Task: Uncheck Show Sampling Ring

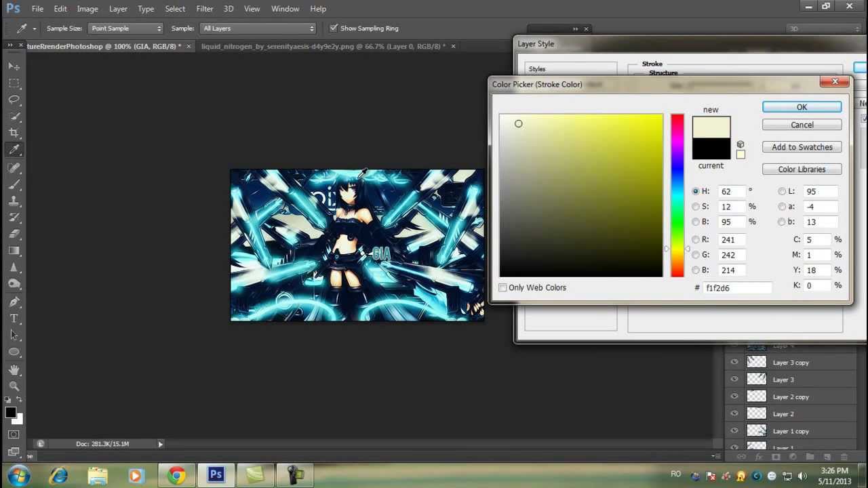Action: coord(333,28)
